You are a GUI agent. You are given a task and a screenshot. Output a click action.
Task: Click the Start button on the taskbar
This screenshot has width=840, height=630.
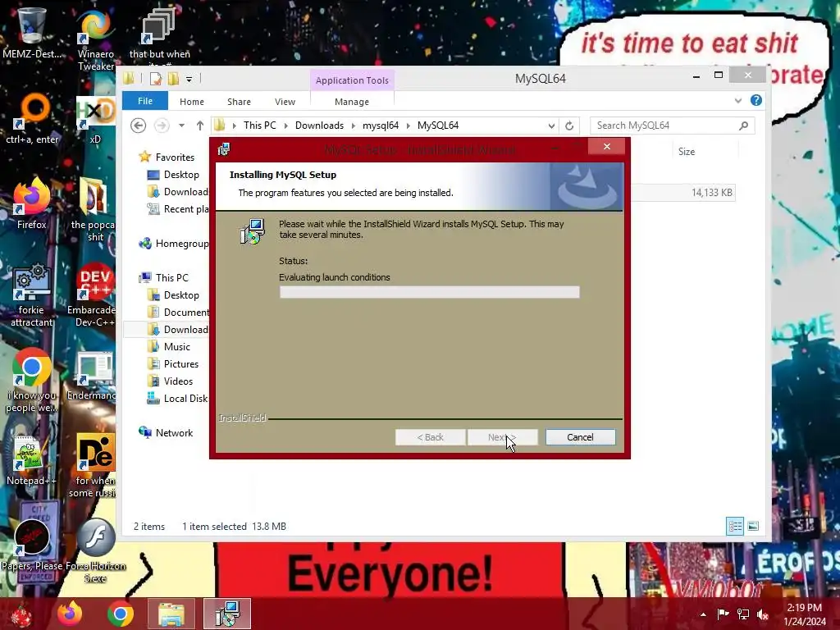[x=21, y=614]
